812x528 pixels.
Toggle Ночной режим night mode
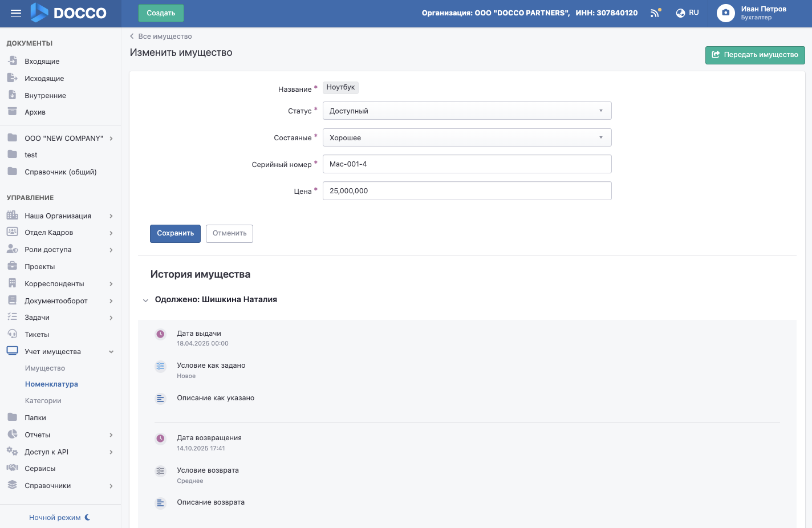click(x=59, y=517)
